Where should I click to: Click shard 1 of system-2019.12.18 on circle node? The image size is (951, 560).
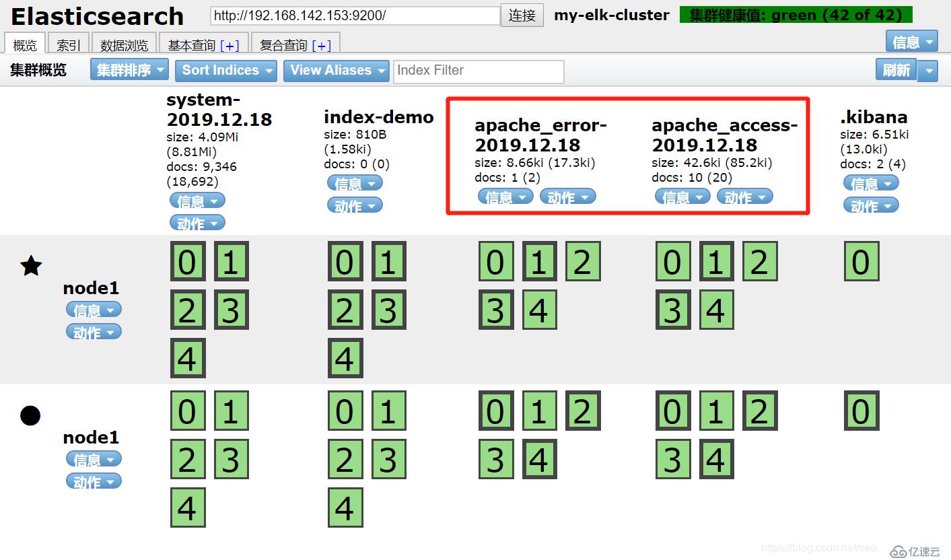(x=231, y=411)
